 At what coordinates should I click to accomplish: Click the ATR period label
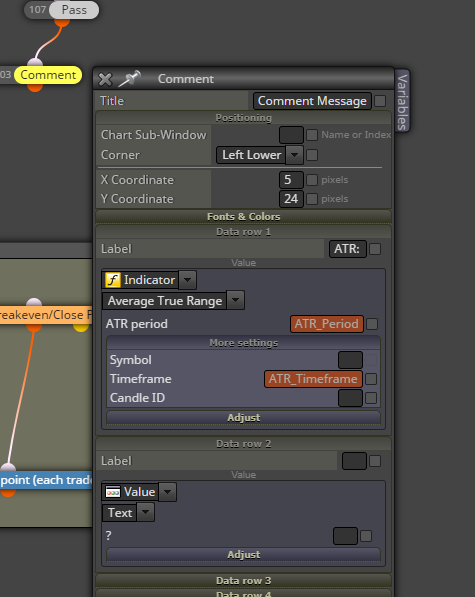tap(137, 324)
